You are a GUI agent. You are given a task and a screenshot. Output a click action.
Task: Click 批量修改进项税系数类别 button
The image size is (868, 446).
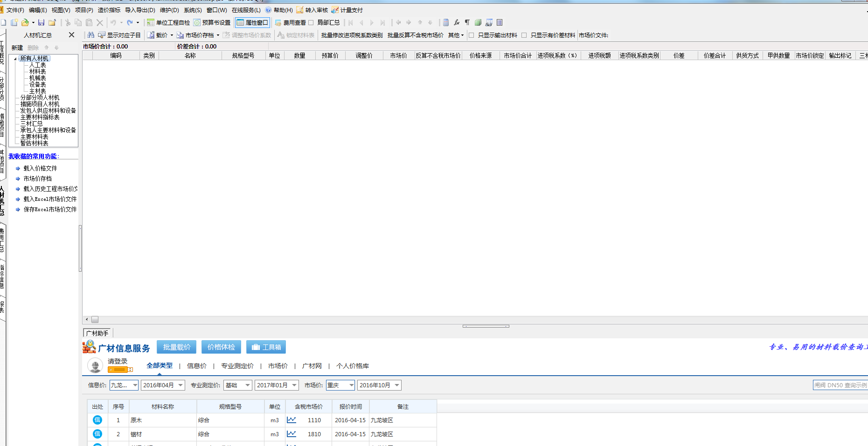[352, 35]
